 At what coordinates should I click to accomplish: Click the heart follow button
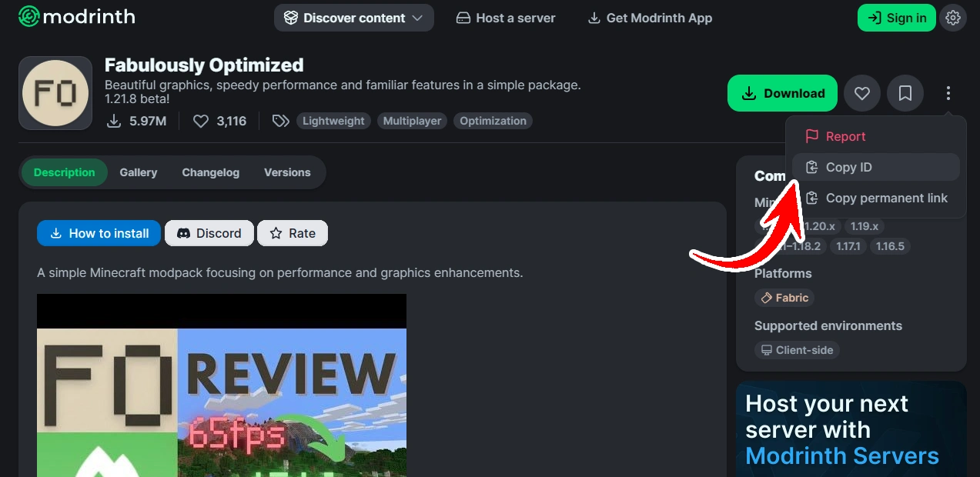tap(862, 93)
